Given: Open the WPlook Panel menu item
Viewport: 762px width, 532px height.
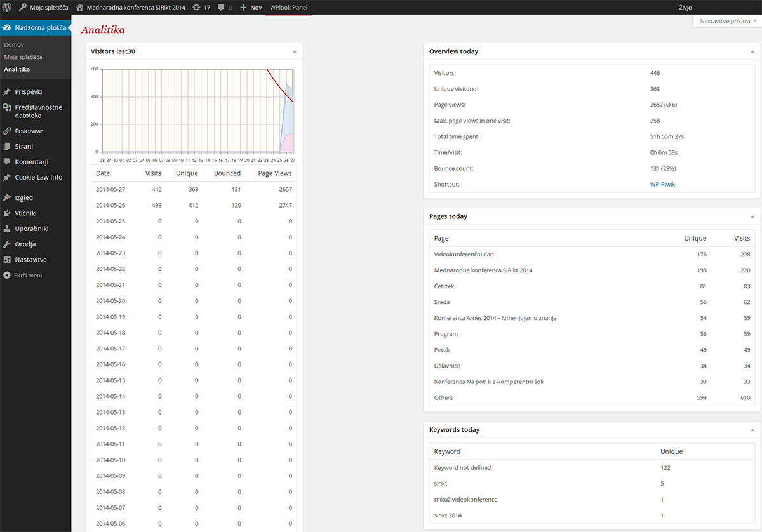Looking at the screenshot, I should pos(288,7).
